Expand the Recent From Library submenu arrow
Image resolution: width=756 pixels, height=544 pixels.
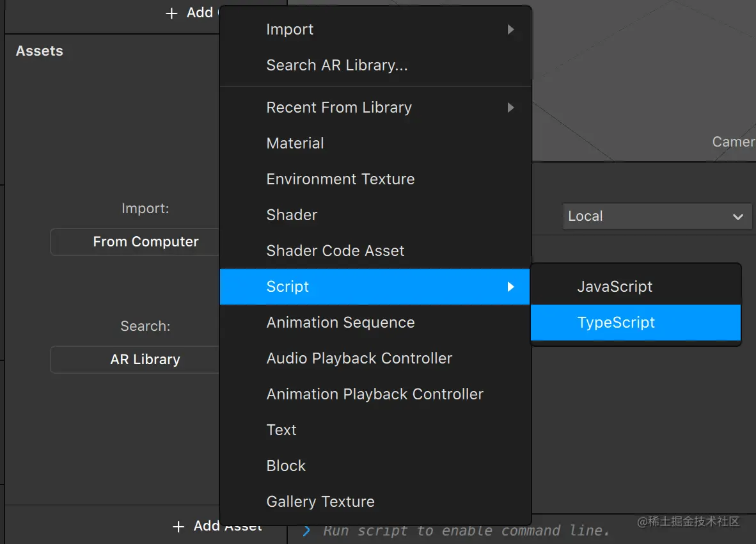point(510,108)
